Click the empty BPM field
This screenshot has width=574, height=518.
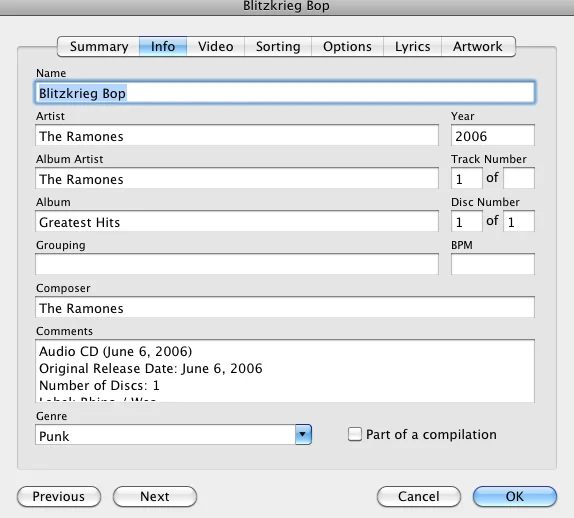click(x=493, y=264)
